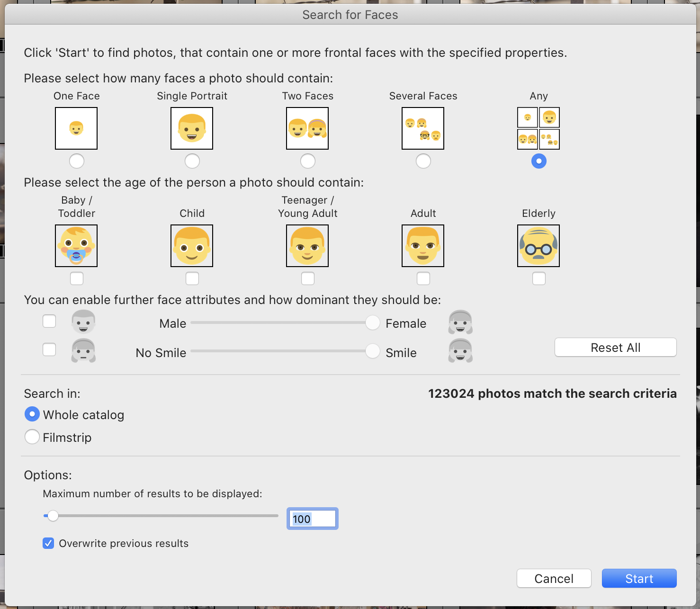Click the Reset All button

coord(616,347)
